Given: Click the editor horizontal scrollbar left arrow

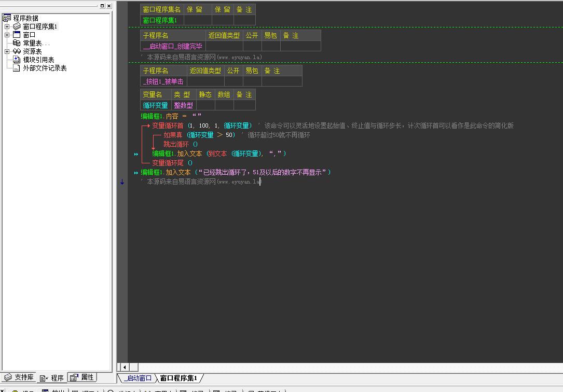Looking at the screenshot, I should [124, 367].
